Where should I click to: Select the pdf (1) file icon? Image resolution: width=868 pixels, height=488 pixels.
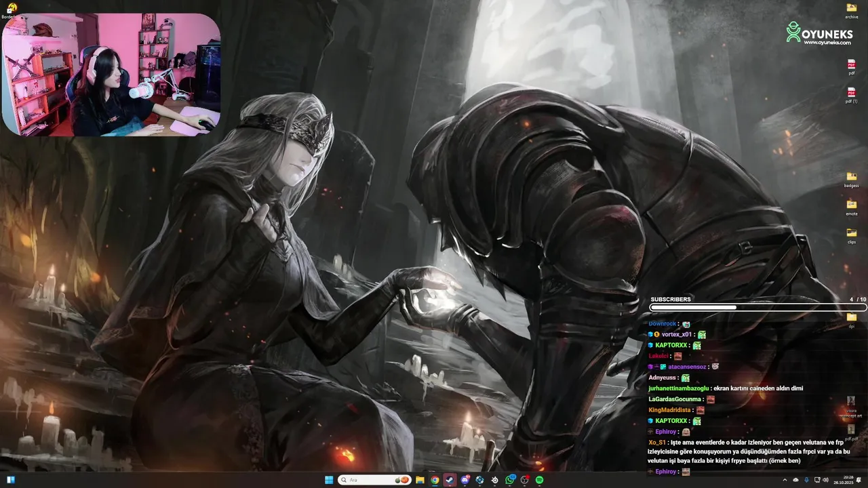(x=852, y=95)
